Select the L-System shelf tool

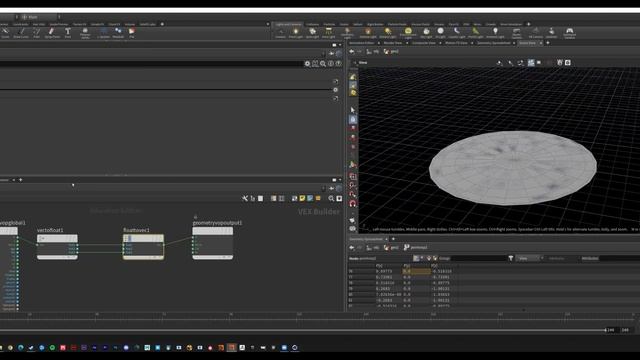pos(103,33)
